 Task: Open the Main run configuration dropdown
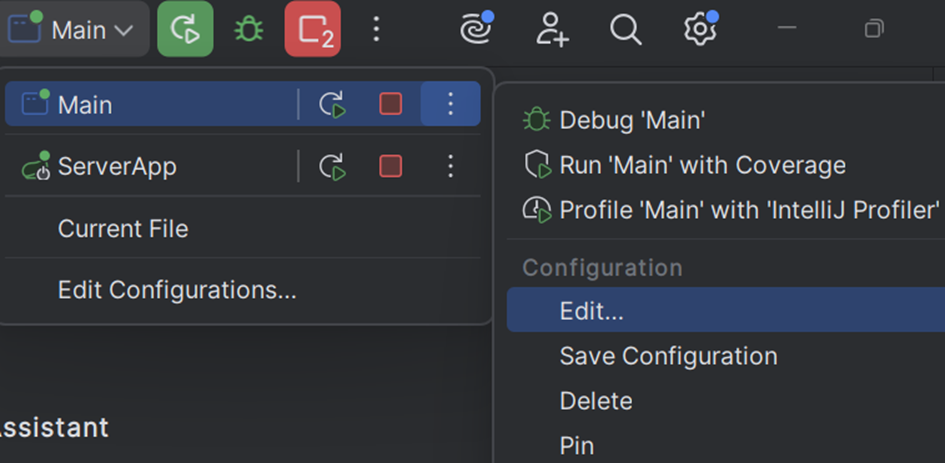(74, 30)
